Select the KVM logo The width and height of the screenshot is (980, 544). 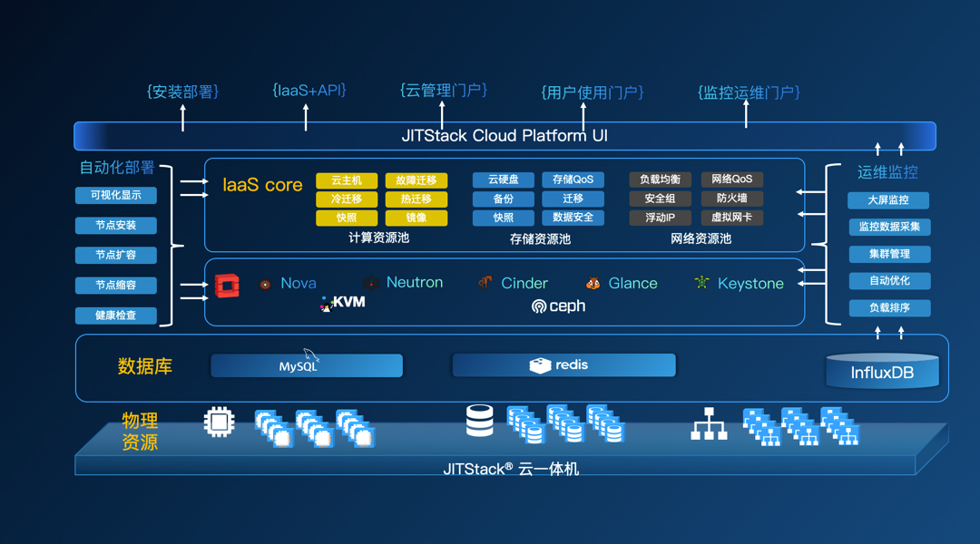[x=342, y=303]
